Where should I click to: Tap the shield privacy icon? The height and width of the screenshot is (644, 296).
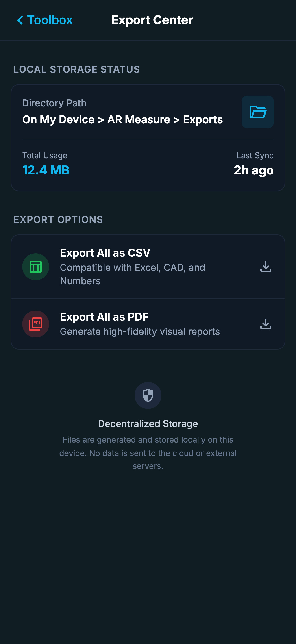148,395
